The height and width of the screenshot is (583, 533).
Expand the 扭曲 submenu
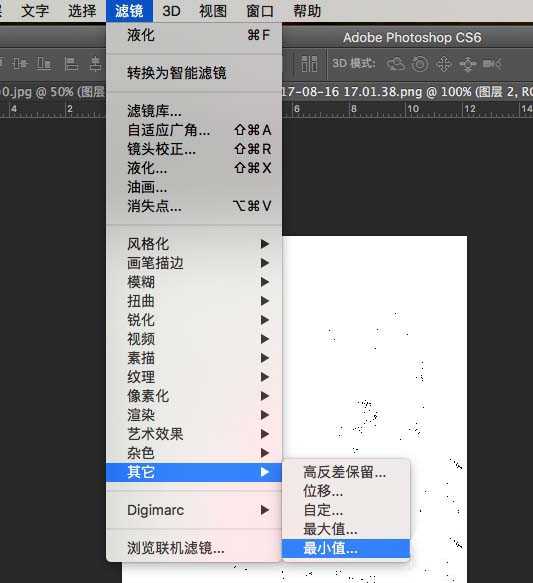(194, 301)
